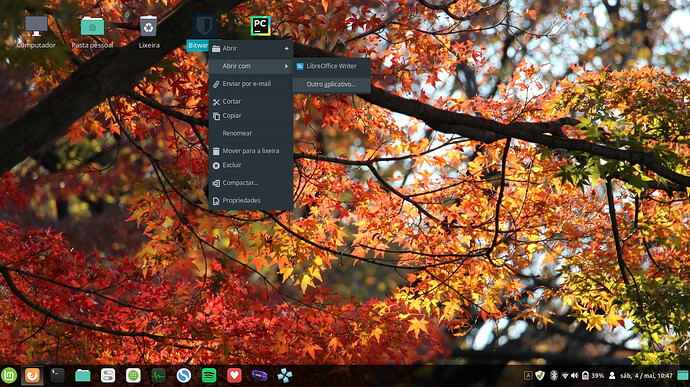The image size is (690, 387).
Task: Select the Pasta pessoal folder icon
Action: tap(92, 32)
